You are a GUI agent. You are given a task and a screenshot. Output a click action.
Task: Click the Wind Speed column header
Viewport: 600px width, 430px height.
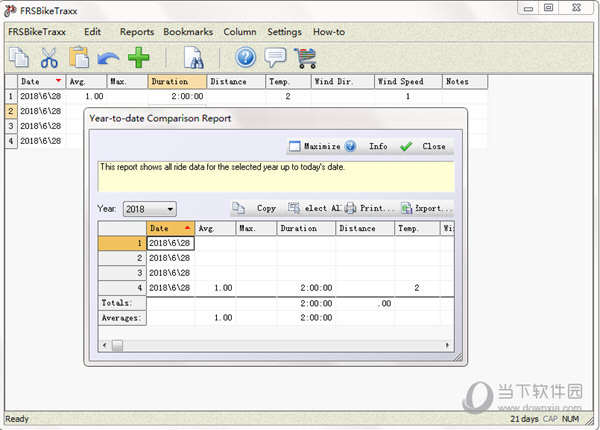click(408, 81)
